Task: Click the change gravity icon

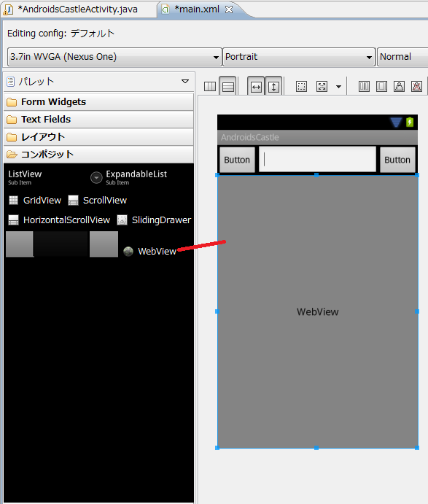Action: 322,87
